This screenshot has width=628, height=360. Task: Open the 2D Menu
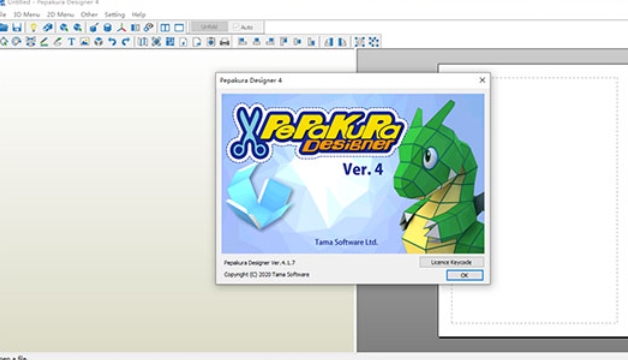[60, 14]
